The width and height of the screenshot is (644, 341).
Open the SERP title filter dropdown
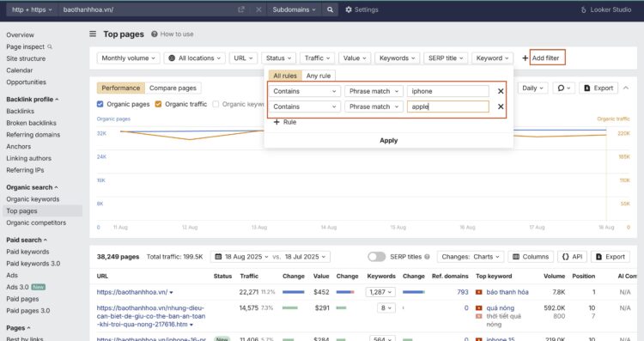[445, 58]
